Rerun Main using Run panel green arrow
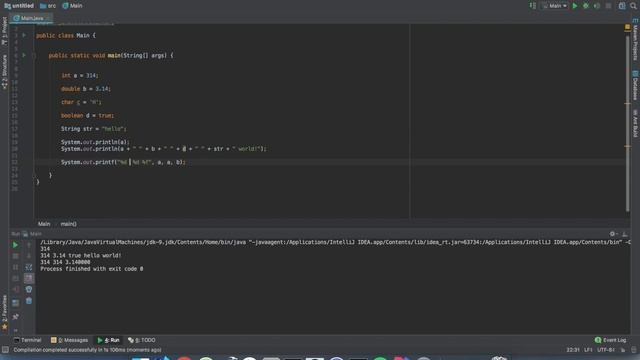640x360 pixels. click(15, 245)
